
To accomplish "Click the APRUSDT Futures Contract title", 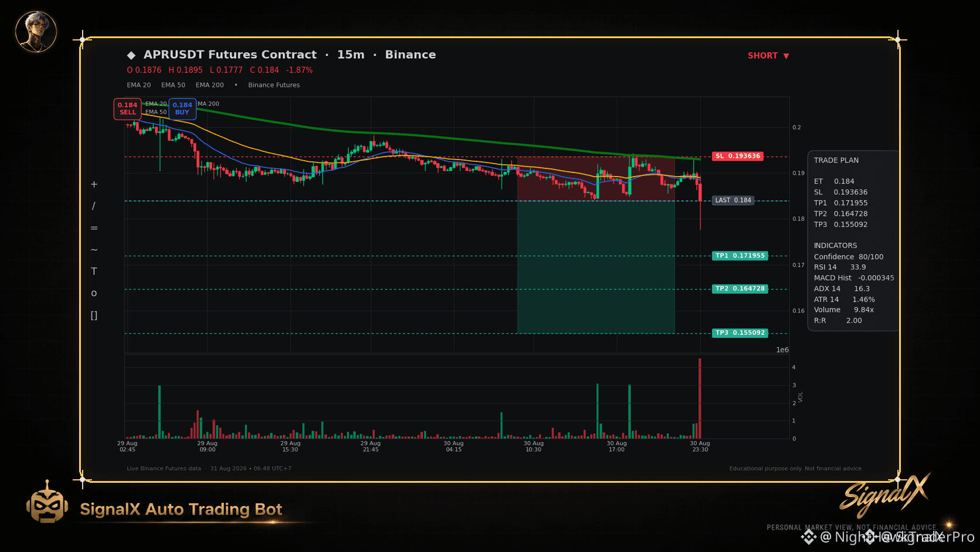I will point(230,55).
